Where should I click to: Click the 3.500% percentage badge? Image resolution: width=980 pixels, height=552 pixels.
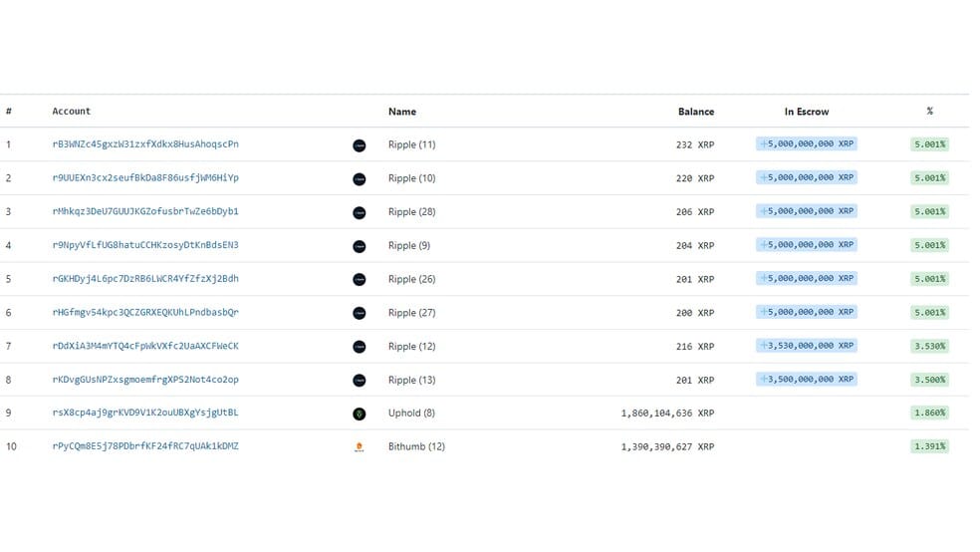(930, 380)
